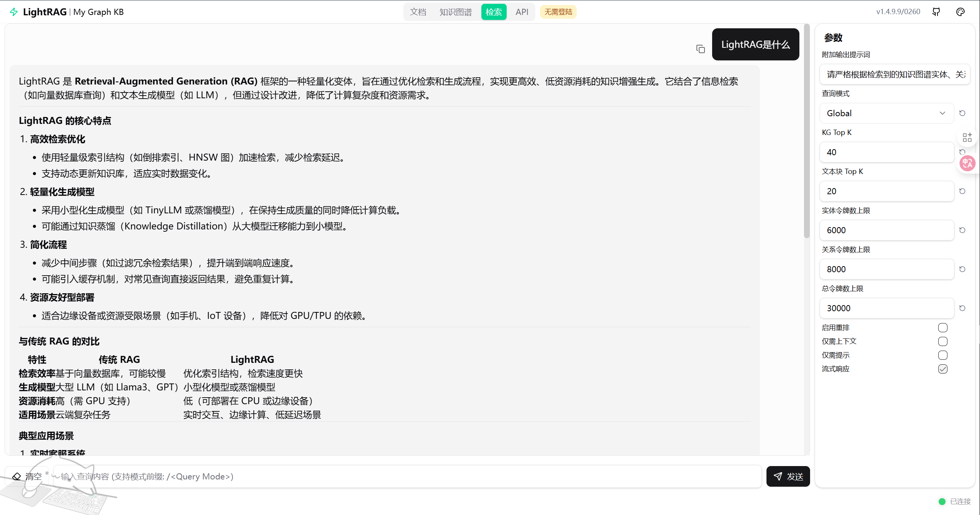This screenshot has height=515, width=980.
Task: Click the My Graph KB title text
Action: [x=98, y=12]
